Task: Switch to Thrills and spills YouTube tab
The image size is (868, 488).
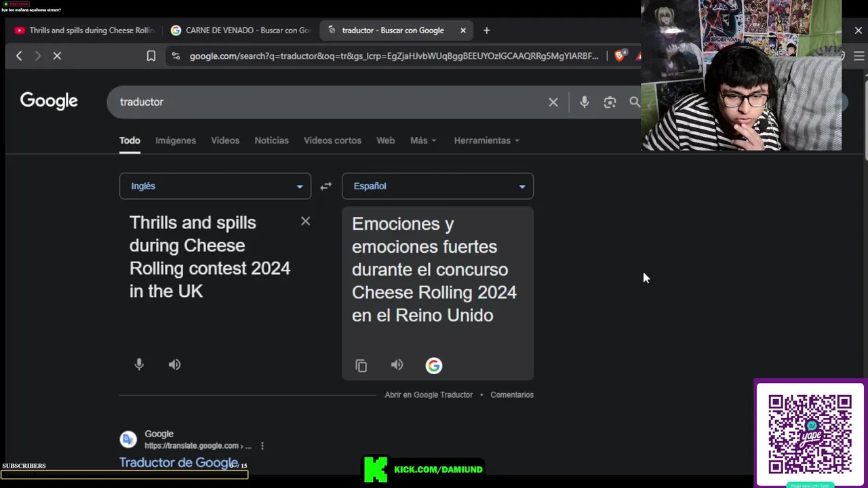Action: [x=85, y=30]
